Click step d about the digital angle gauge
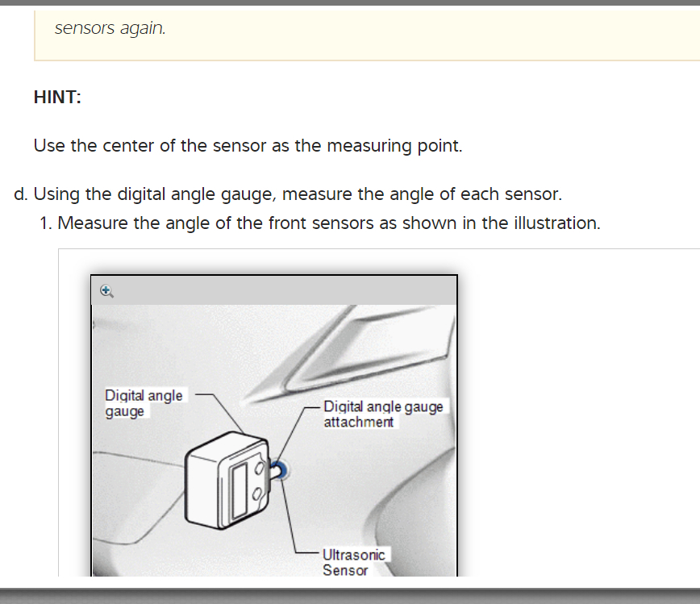 coord(288,194)
